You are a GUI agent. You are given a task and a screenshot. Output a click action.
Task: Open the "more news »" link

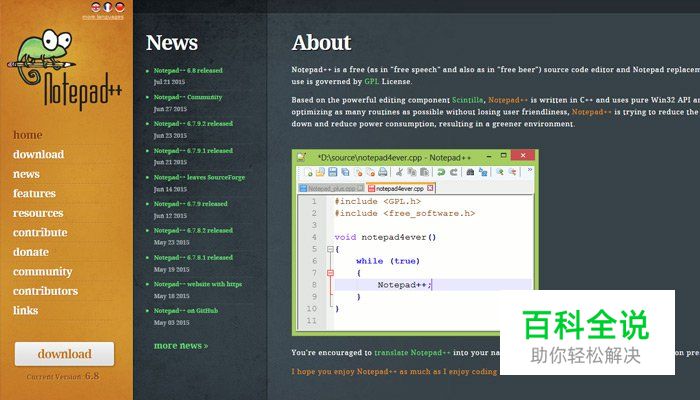[180, 345]
